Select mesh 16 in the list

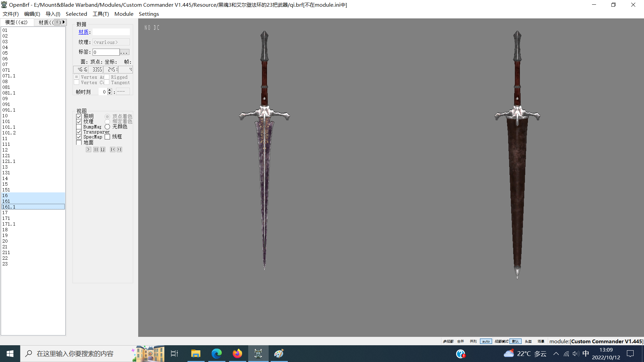33,195
